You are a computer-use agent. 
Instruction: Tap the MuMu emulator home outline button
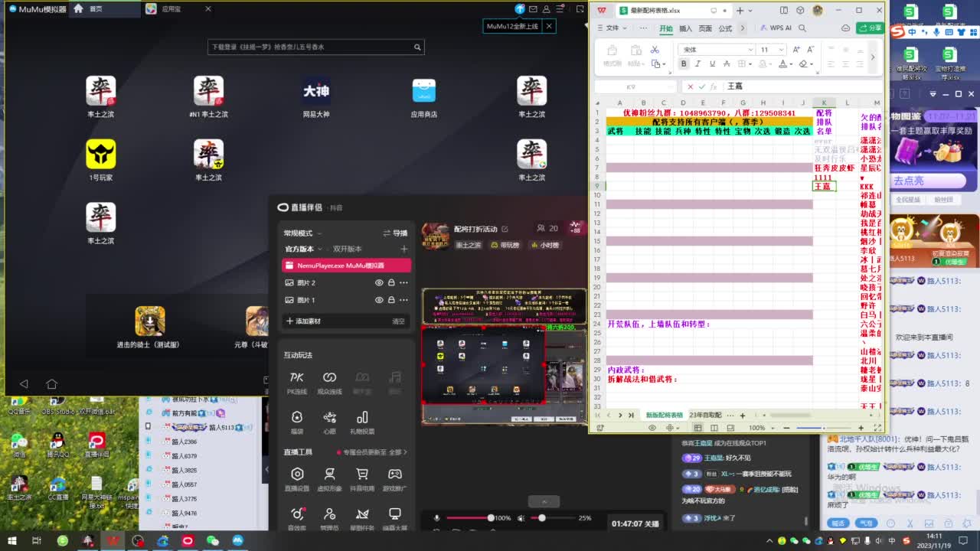pos(51,384)
